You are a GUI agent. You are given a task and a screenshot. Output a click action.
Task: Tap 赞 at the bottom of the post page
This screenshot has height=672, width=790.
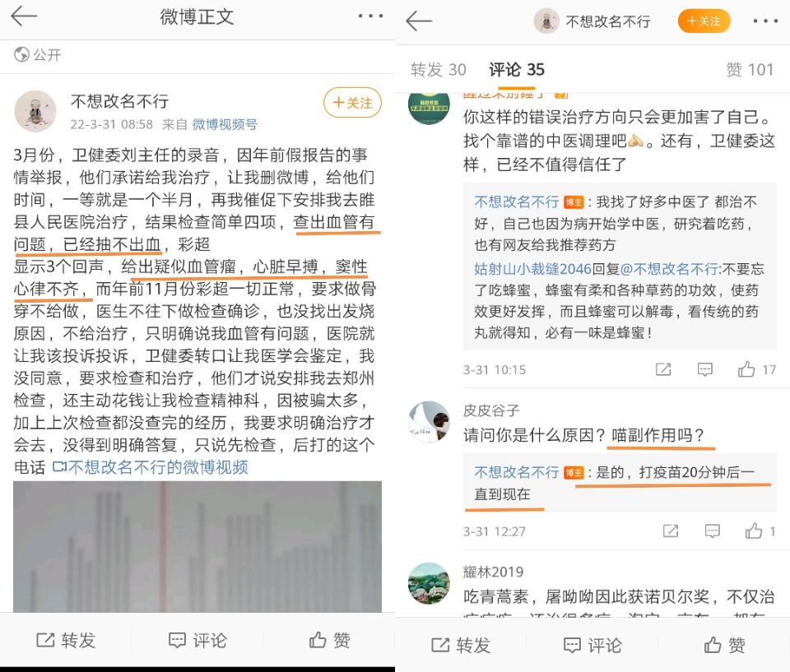(x=329, y=640)
